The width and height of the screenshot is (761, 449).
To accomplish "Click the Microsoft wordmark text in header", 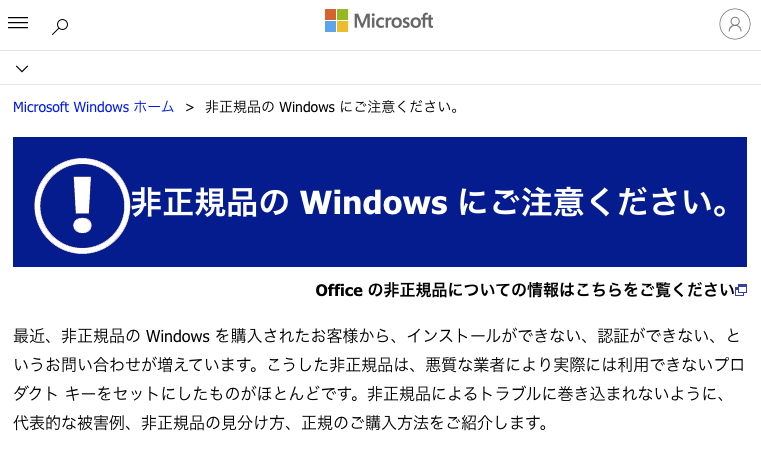I will 393,21.
